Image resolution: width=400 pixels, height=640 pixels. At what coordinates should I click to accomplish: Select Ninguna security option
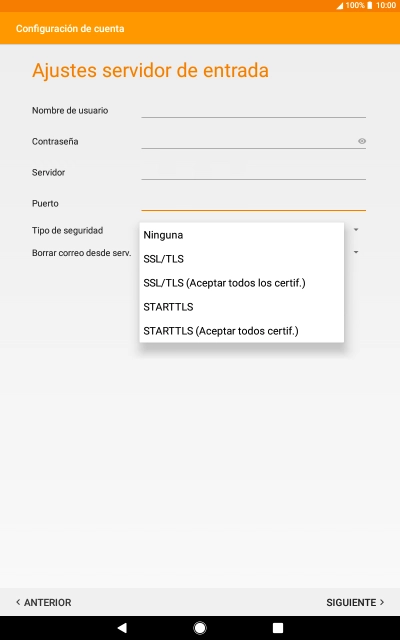(x=242, y=235)
